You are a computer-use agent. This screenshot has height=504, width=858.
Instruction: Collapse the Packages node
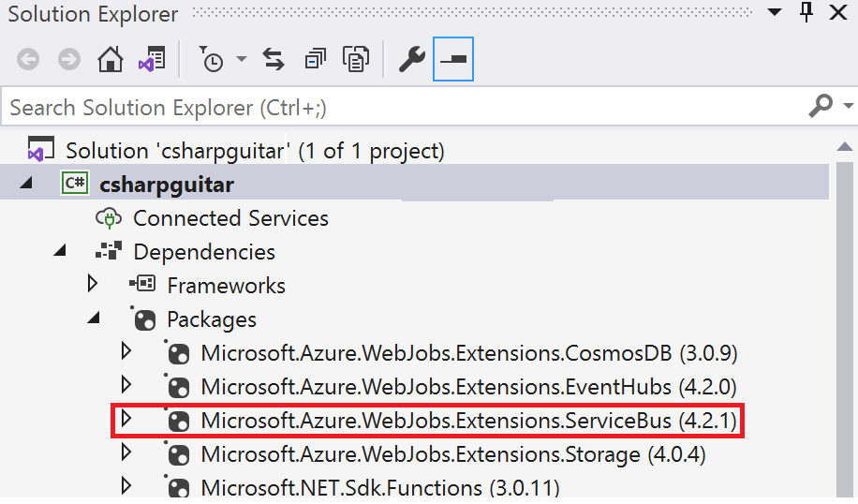coord(94,318)
